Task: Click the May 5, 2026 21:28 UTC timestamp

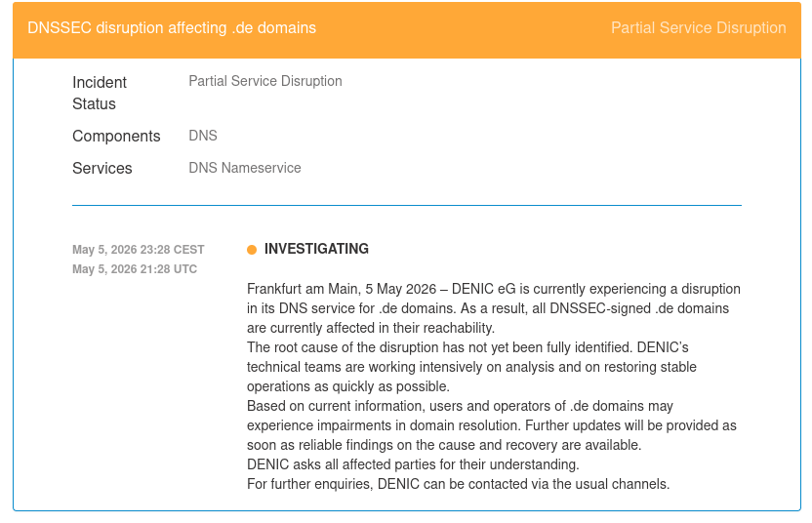Action: (135, 269)
